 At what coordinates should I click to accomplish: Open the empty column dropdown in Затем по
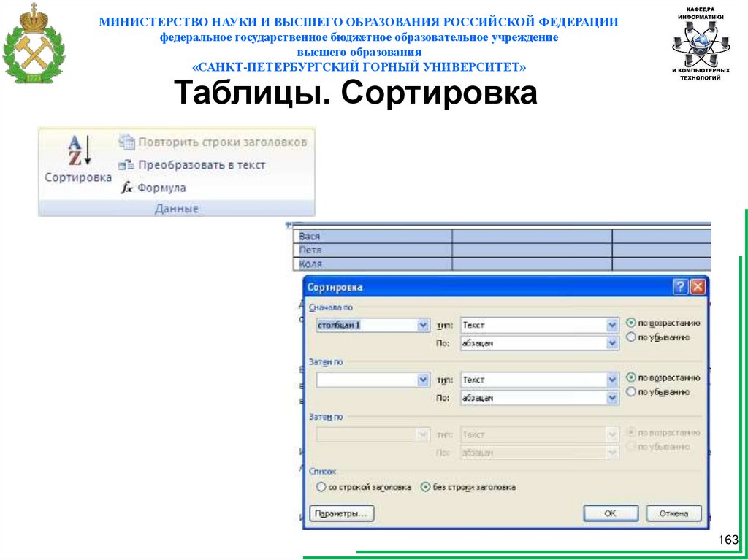423,380
